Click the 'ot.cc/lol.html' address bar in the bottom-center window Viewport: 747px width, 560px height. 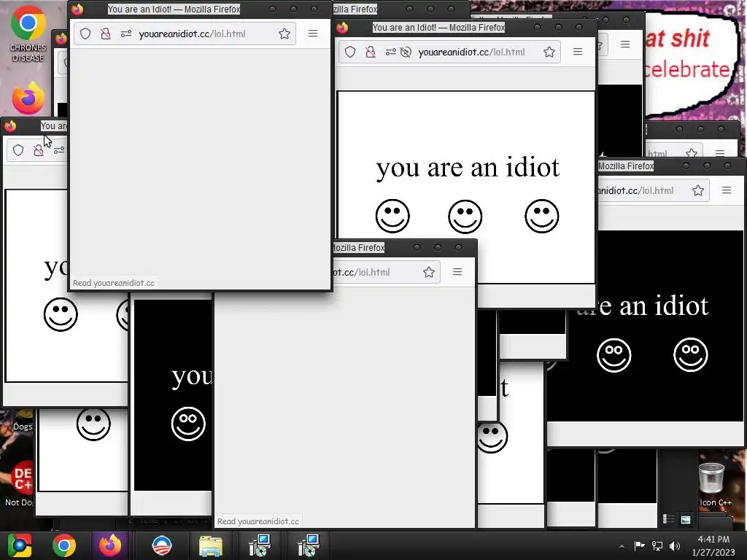(x=386, y=273)
